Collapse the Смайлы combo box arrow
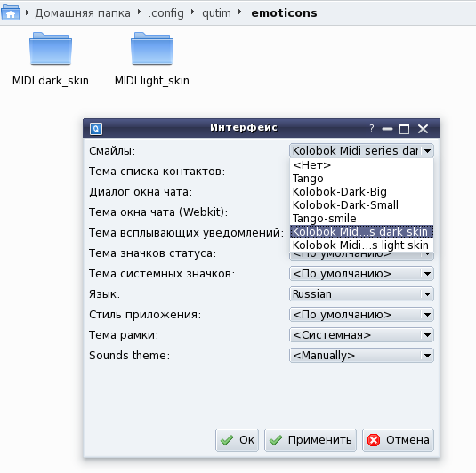This screenshot has width=476, height=473. point(427,151)
